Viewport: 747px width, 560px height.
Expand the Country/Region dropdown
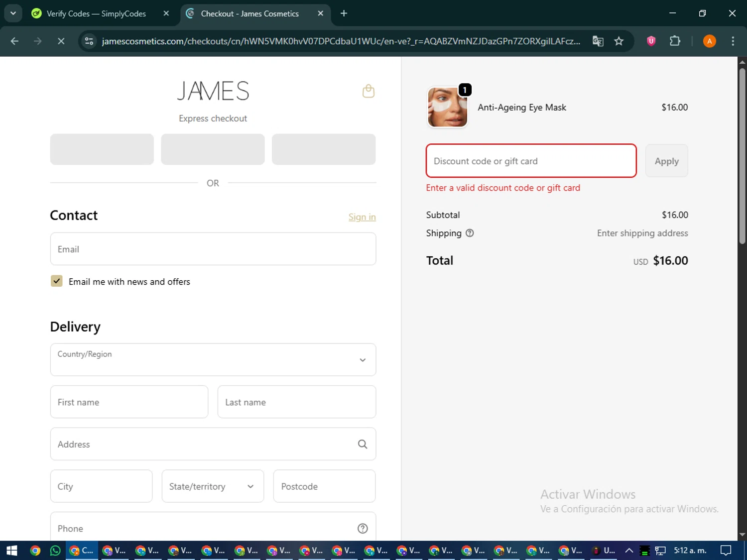[x=213, y=359]
